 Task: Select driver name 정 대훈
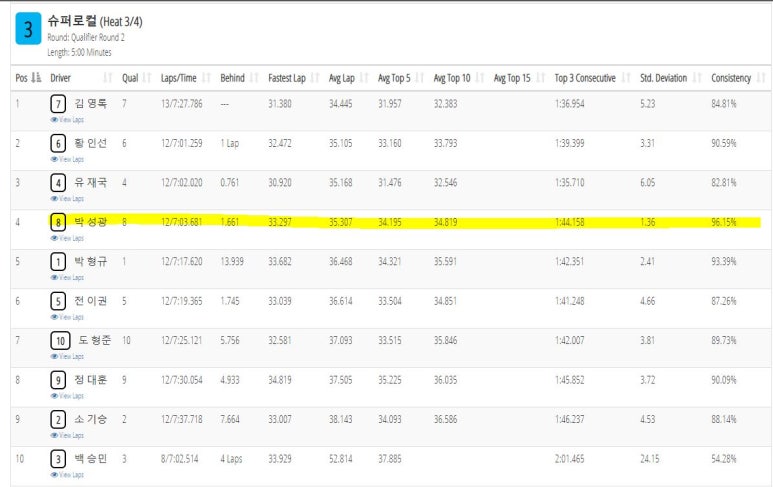click(91, 380)
